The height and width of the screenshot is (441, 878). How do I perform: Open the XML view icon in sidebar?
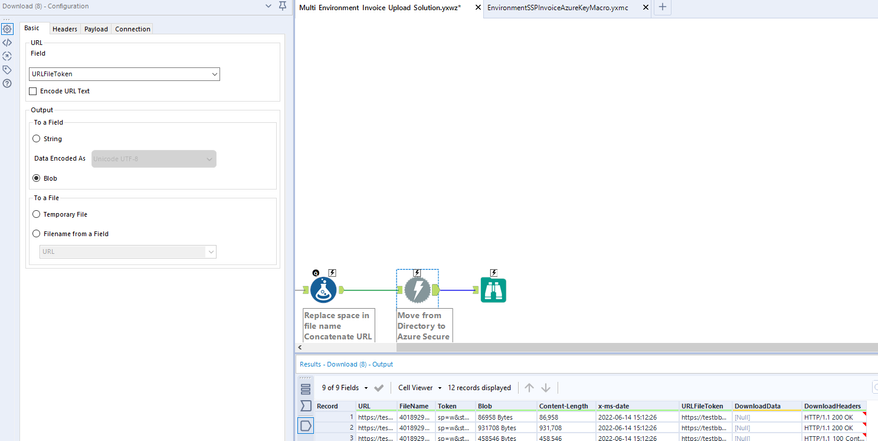coord(7,43)
